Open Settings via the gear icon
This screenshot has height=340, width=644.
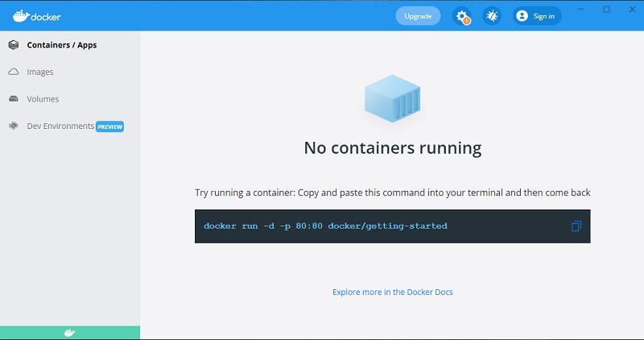coord(461,15)
